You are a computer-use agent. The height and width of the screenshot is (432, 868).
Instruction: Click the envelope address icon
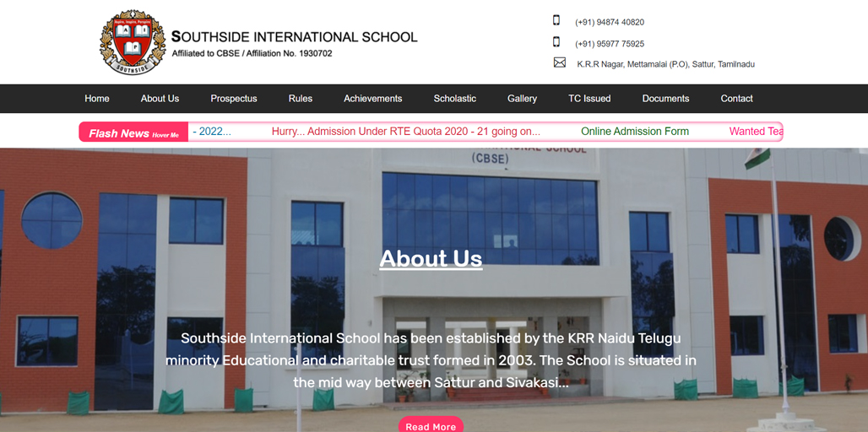(560, 62)
